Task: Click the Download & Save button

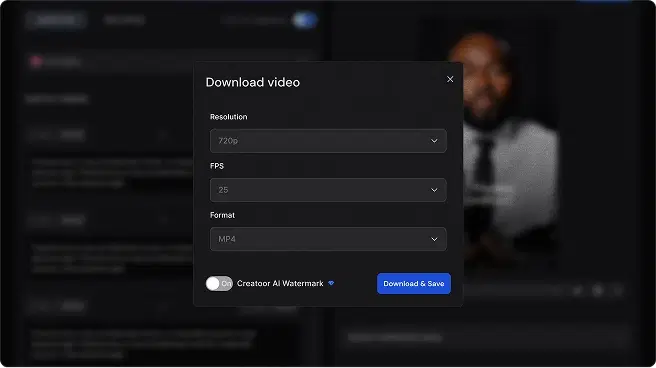Action: pos(414,284)
